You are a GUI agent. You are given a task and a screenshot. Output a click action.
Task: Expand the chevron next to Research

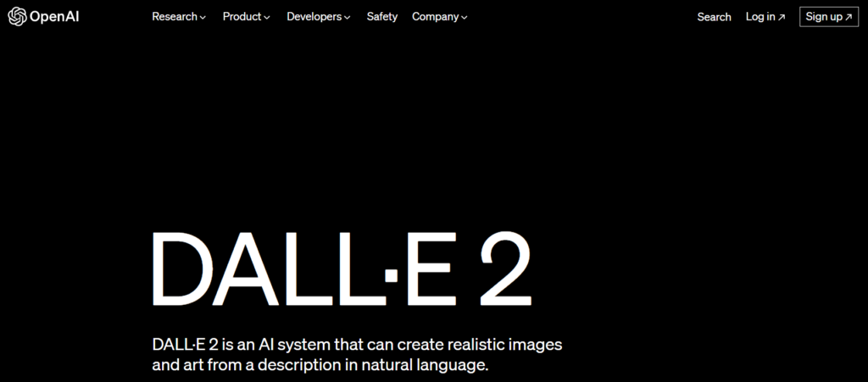203,18
